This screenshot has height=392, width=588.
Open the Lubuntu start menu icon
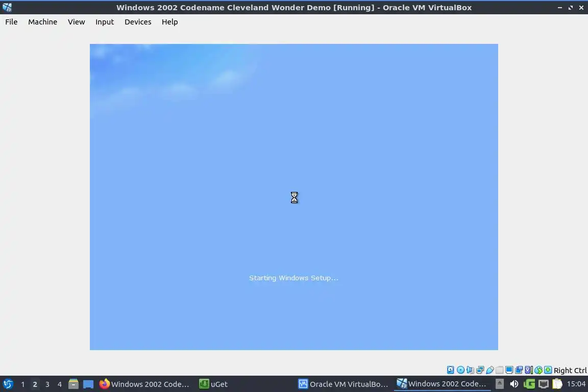[x=8, y=384]
